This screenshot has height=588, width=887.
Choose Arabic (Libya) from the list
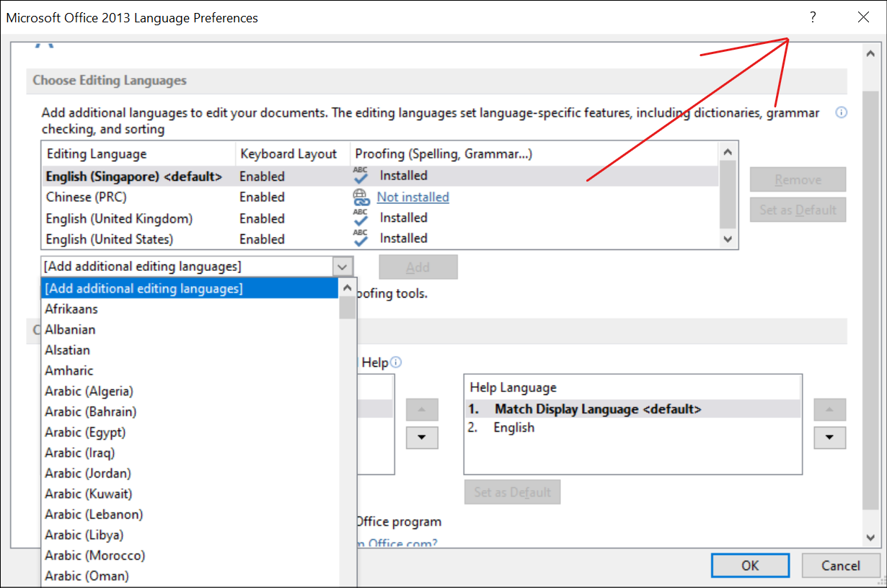pos(190,535)
